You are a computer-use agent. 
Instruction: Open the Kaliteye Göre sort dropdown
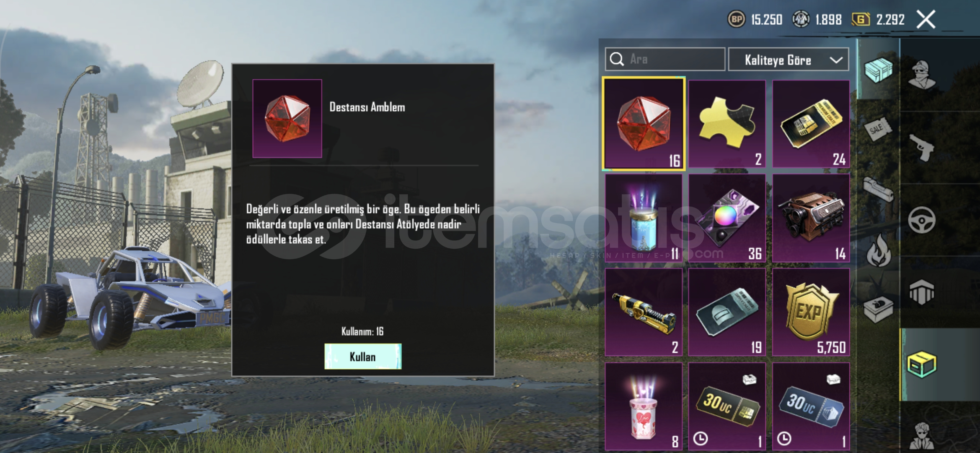click(789, 60)
